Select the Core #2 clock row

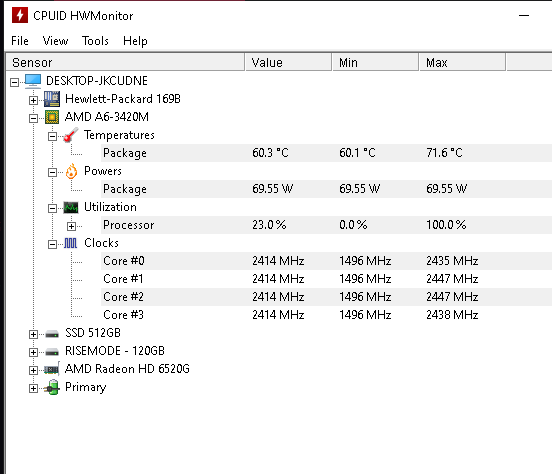[326, 297]
